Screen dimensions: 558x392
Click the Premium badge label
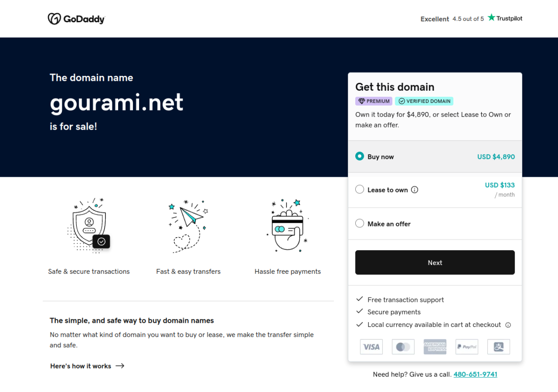[x=374, y=101]
